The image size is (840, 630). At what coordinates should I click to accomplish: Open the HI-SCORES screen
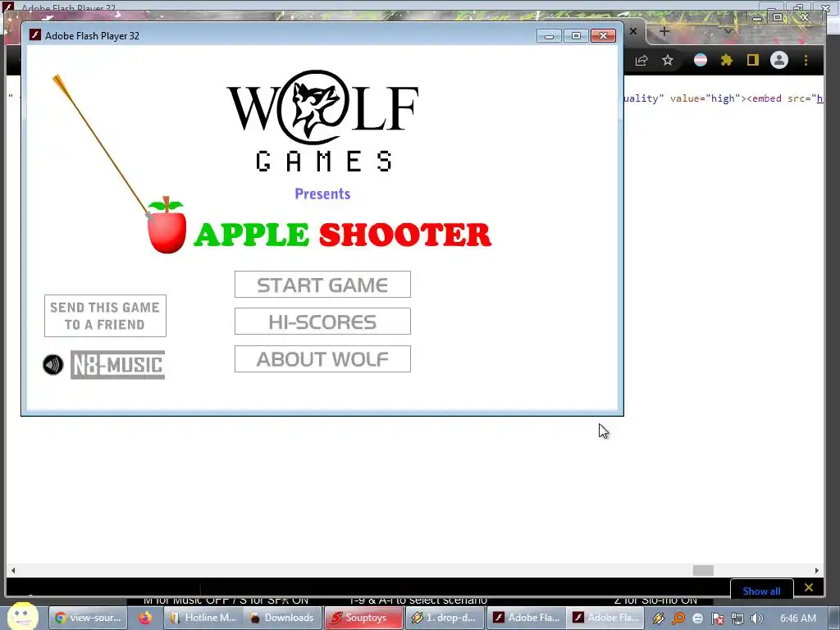pos(322,322)
